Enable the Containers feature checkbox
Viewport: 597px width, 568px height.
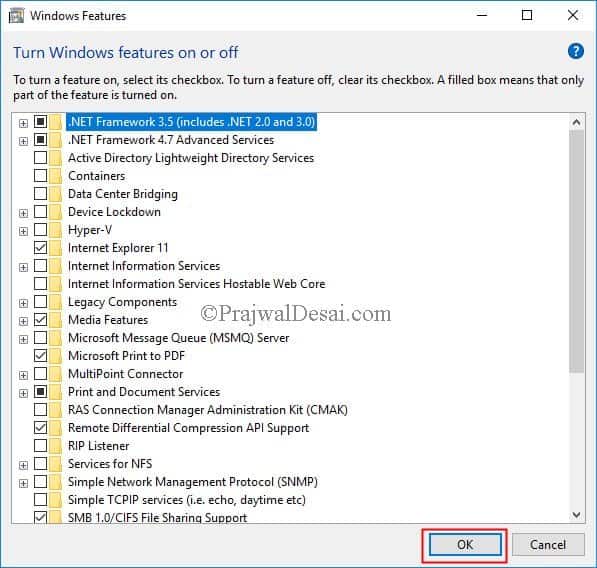(x=40, y=176)
